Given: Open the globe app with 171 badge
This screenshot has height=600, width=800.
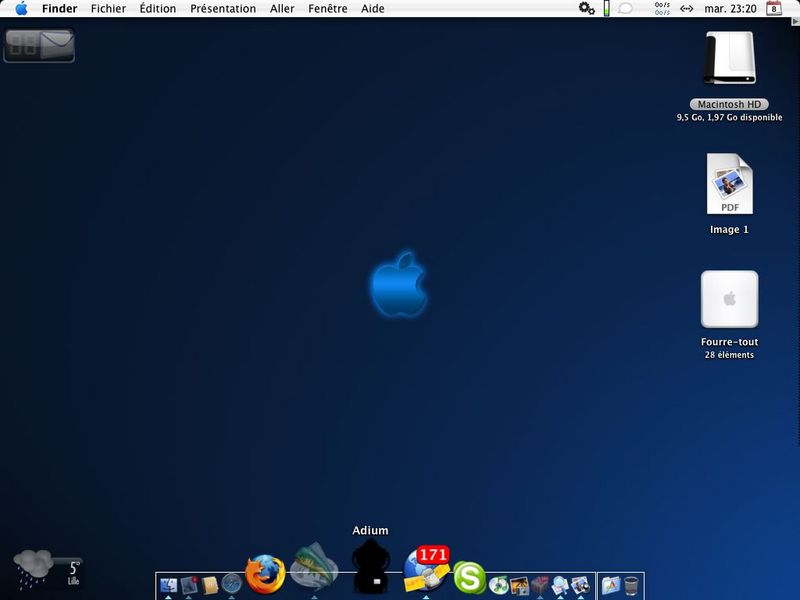Looking at the screenshot, I should (x=427, y=570).
